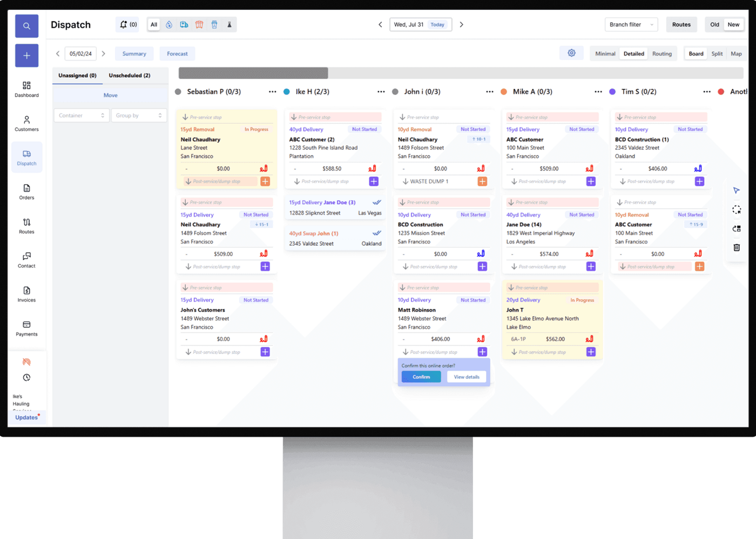Open Routes from the left sidebar
The width and height of the screenshot is (756, 539).
(x=26, y=226)
